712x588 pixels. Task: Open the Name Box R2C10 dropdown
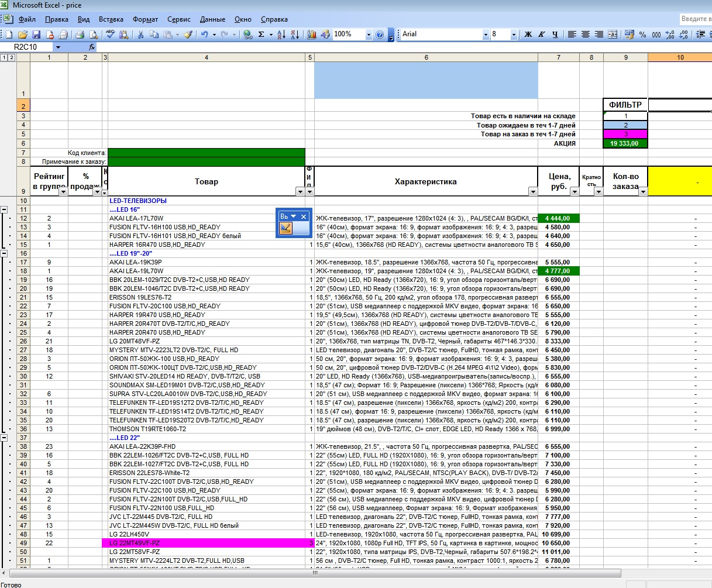[x=58, y=47]
